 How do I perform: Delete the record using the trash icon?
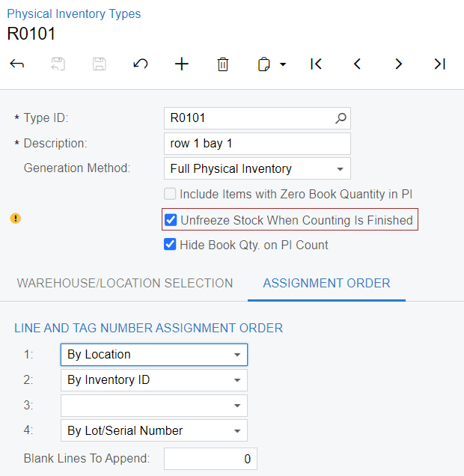(x=223, y=64)
